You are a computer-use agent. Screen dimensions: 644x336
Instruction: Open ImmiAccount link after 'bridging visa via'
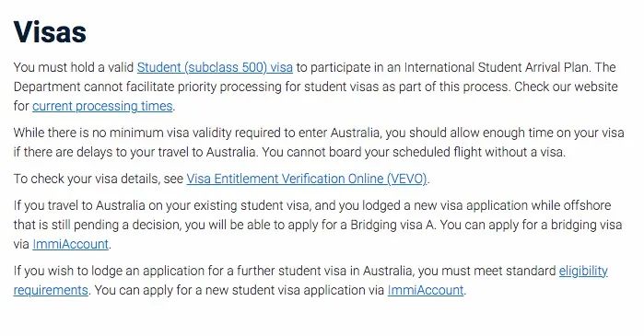click(71, 244)
